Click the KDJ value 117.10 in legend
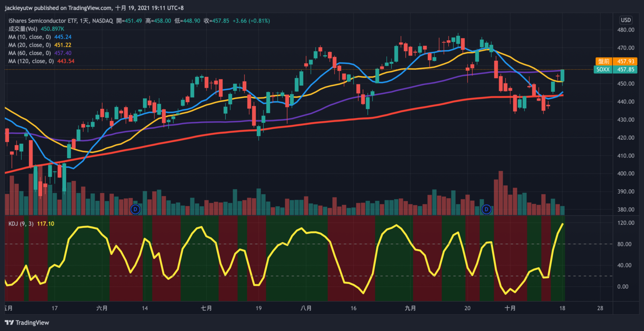Image resolution: width=644 pixels, height=331 pixels. point(45,224)
